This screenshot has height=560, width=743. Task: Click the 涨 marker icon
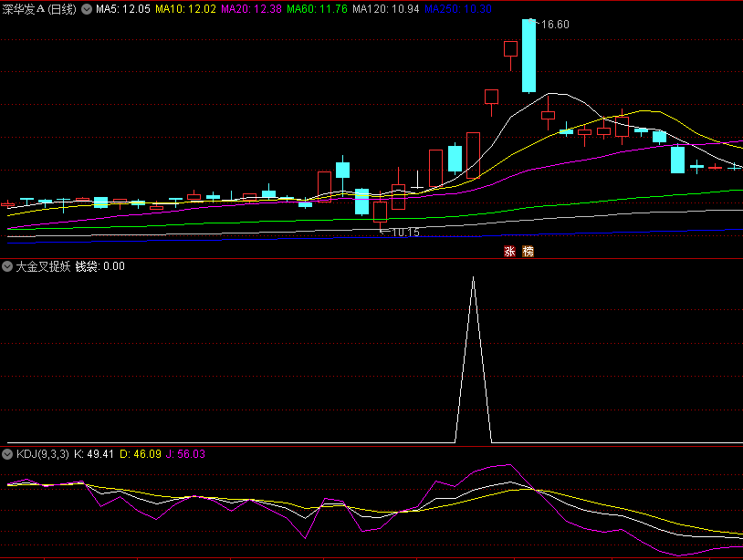[509, 252]
